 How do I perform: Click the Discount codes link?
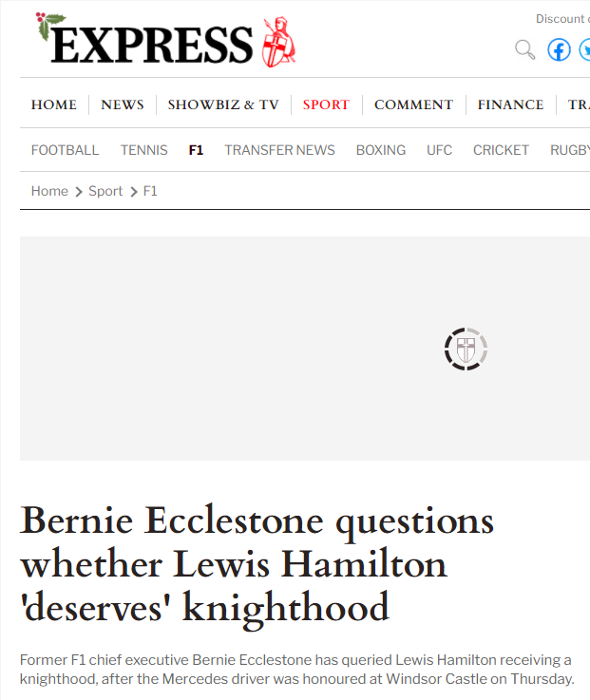(561, 19)
